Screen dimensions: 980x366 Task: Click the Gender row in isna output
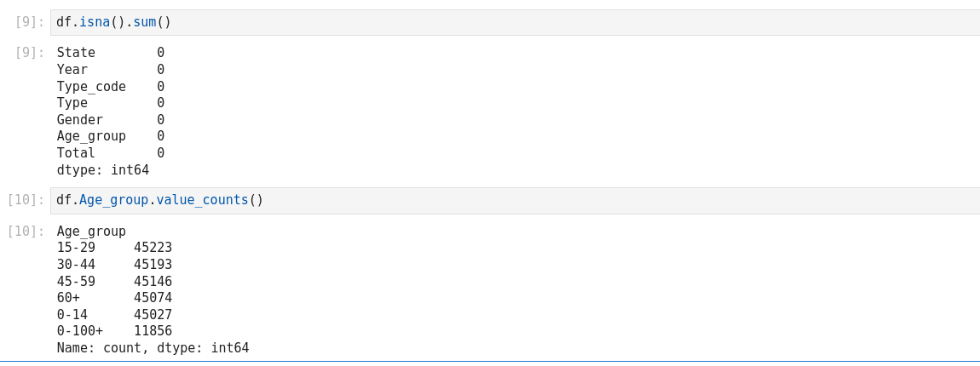click(x=110, y=120)
